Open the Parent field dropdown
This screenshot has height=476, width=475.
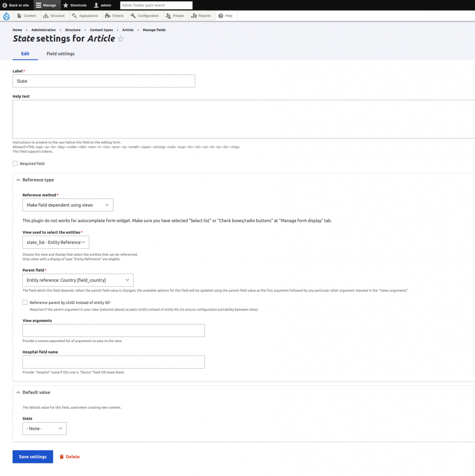click(x=78, y=280)
